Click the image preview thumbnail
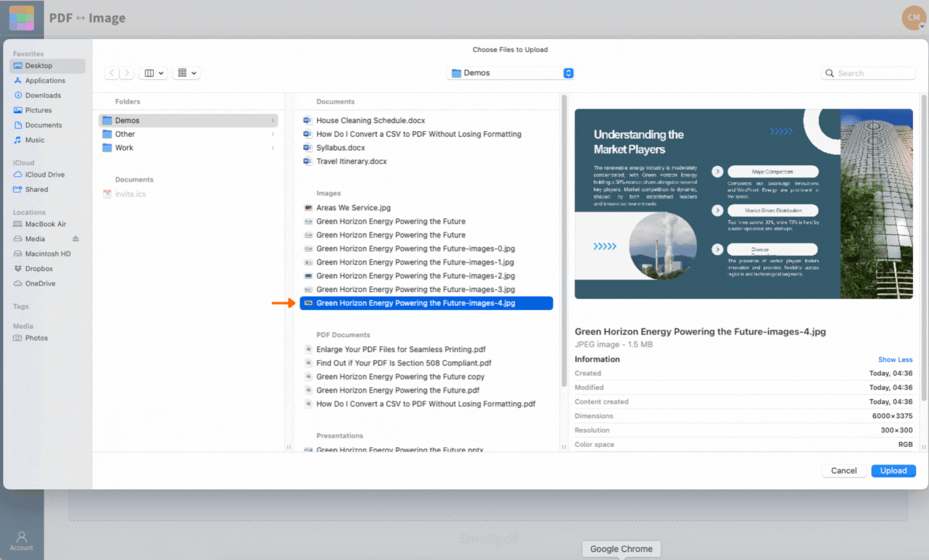This screenshot has width=929, height=560. point(744,204)
